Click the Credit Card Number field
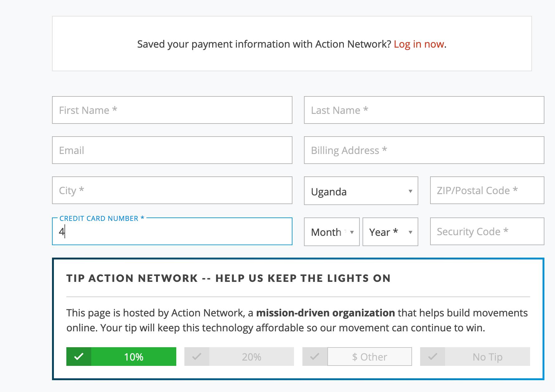The height and width of the screenshot is (392, 555). [172, 232]
